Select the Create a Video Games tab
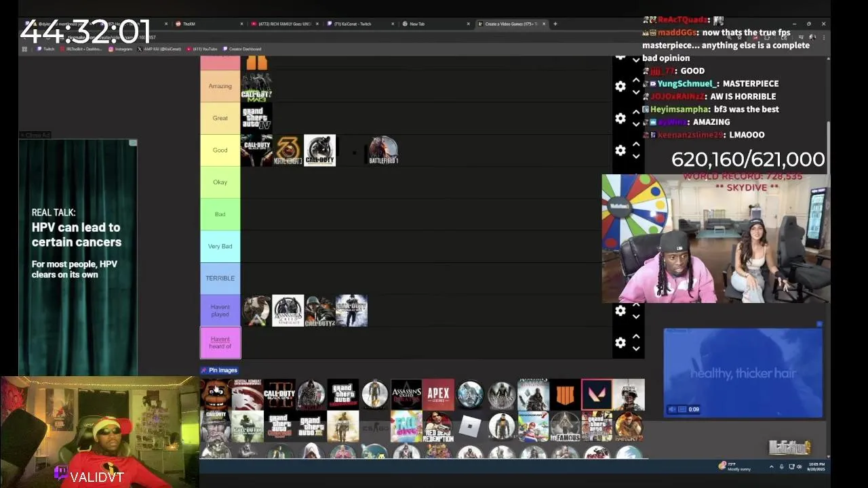Image resolution: width=868 pixels, height=488 pixels. 510,24
